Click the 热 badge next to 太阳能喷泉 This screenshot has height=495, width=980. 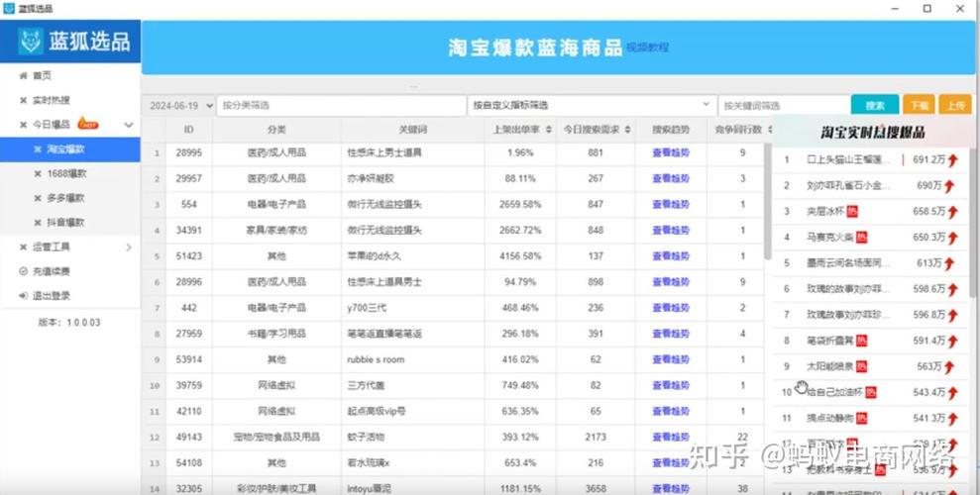[x=862, y=366]
